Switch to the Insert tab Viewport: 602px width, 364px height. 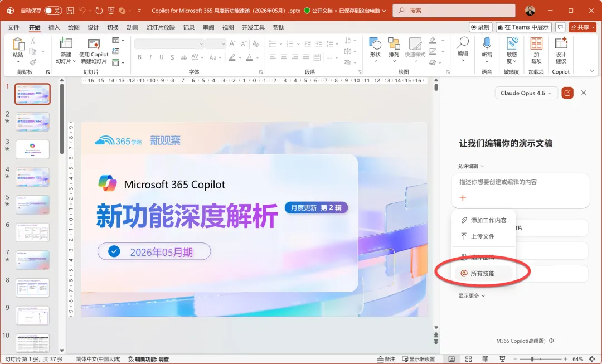coord(54,27)
